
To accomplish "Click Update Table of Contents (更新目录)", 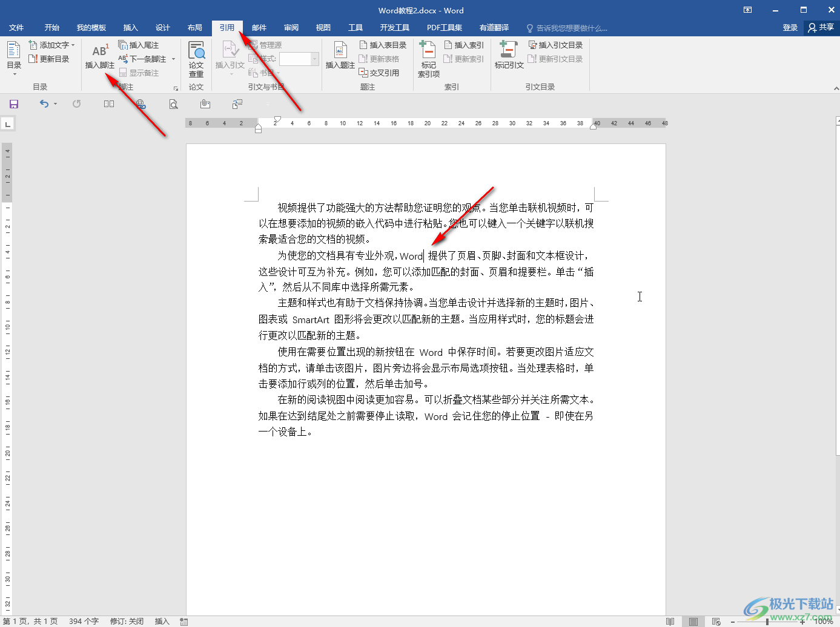I will [49, 59].
